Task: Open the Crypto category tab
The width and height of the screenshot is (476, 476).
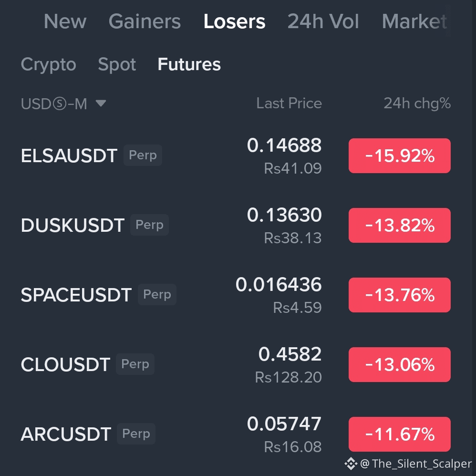Action: point(48,64)
